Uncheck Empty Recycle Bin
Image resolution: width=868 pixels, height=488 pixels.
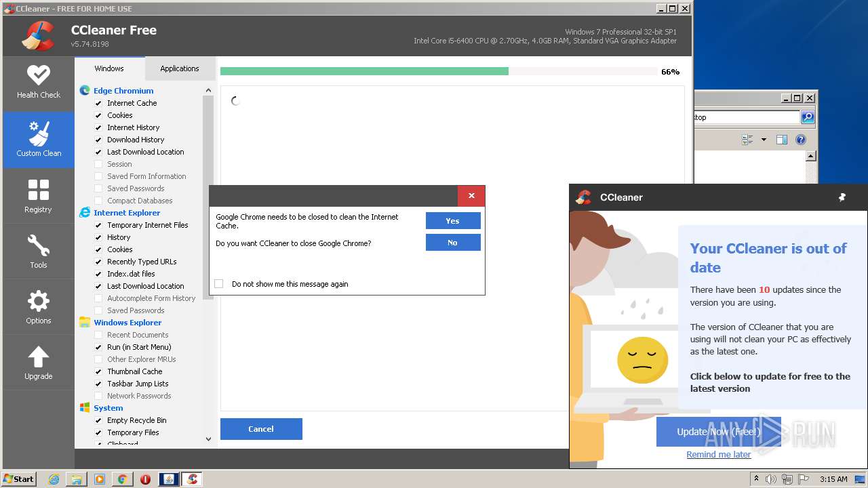click(98, 420)
